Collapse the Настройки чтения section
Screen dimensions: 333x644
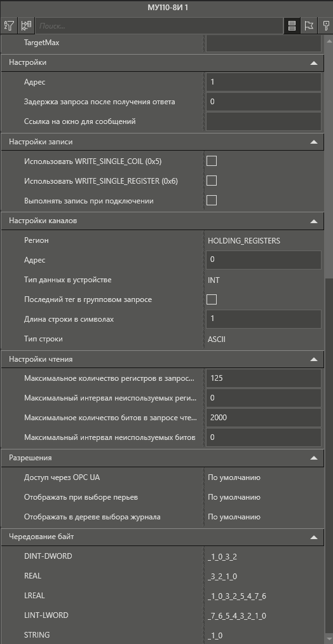[x=314, y=359]
